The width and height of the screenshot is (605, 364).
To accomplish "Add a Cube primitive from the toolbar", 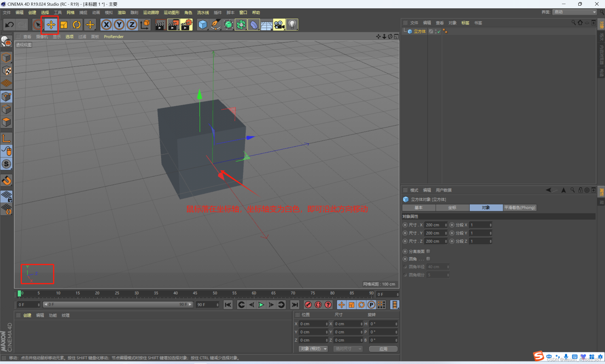I will click(202, 25).
